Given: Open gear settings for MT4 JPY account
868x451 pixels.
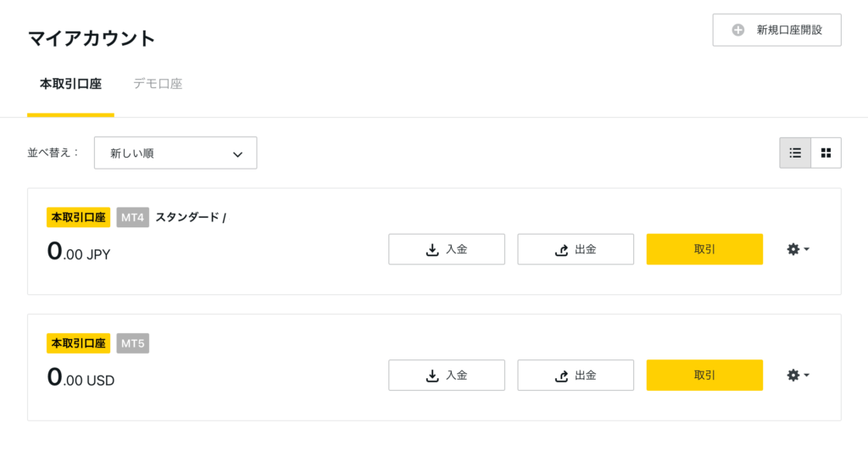Looking at the screenshot, I should 793,249.
